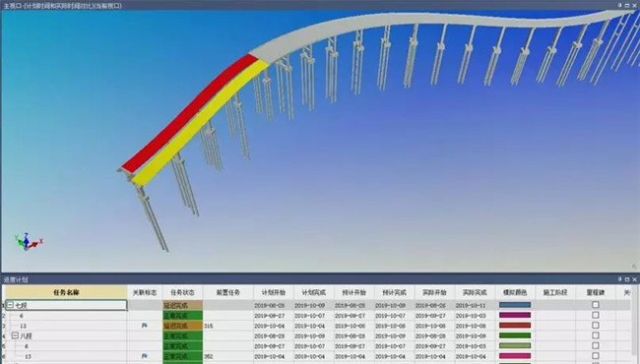Viewport: 640px width, 364px height.
Task: Select the 七段 task name cell
Action: pos(66,305)
